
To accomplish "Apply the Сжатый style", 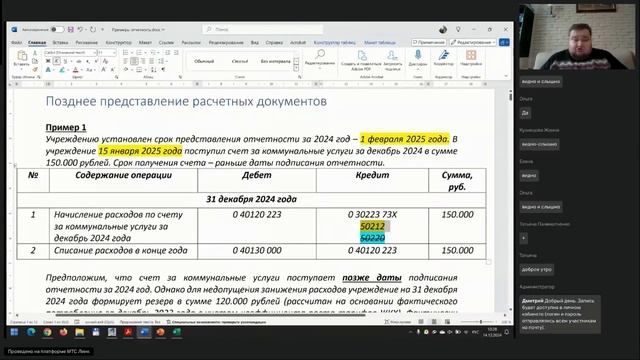I will tap(240, 61).
